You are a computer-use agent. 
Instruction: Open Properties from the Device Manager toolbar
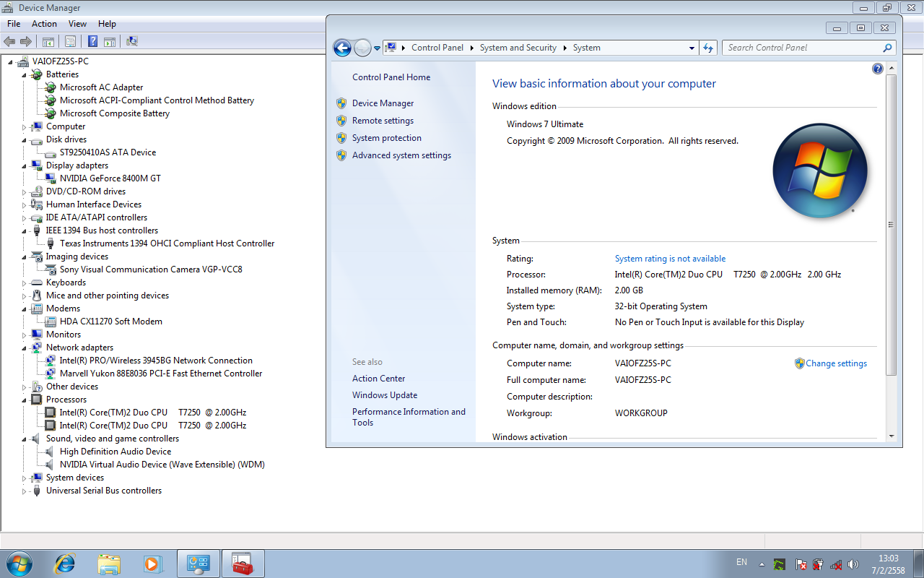(x=70, y=41)
